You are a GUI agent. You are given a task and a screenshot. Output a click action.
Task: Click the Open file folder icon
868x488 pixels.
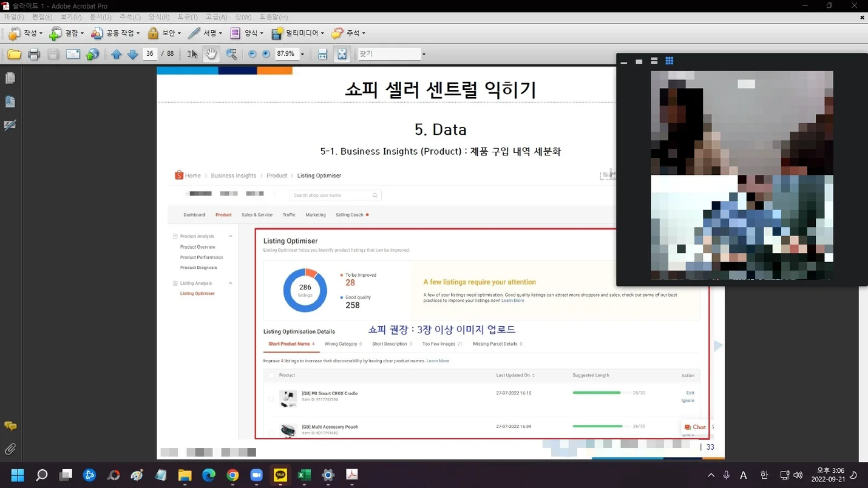tap(14, 55)
